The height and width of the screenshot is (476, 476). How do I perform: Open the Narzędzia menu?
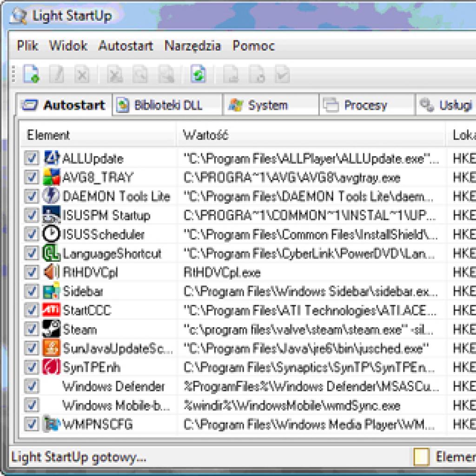(193, 46)
